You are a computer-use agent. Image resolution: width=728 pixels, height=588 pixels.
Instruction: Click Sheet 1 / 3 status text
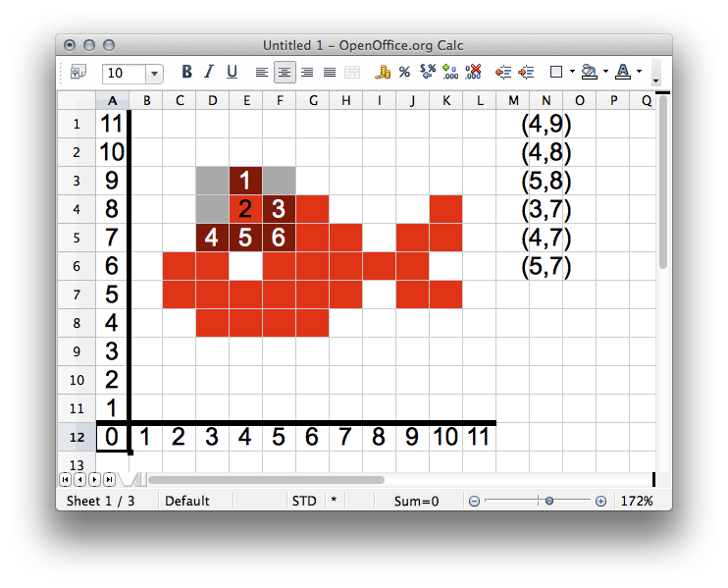[101, 502]
